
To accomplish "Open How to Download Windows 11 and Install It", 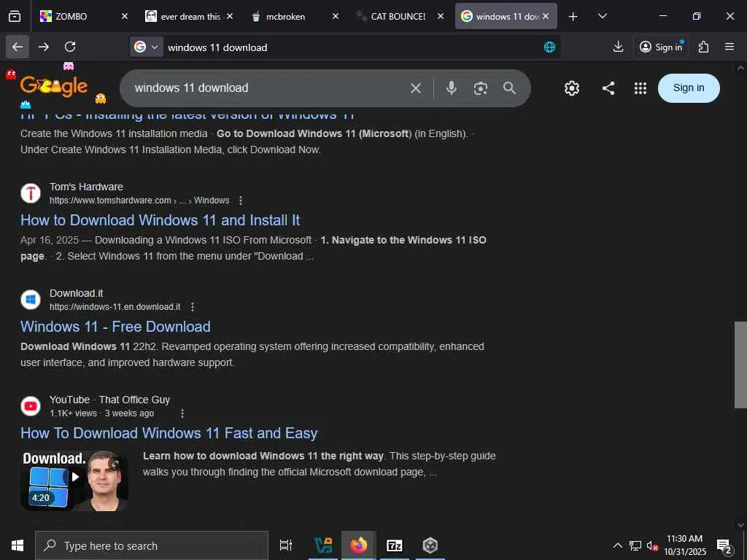I will (x=160, y=220).
